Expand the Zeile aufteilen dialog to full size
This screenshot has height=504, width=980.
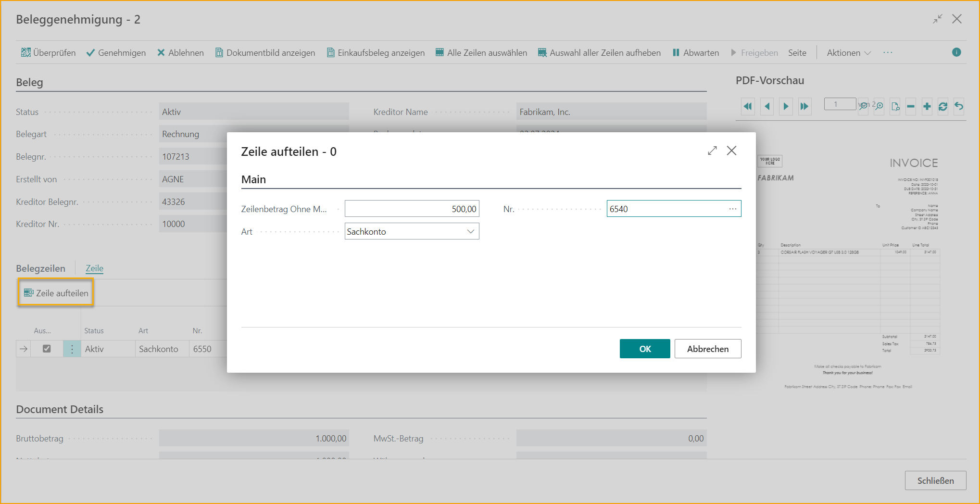pyautogui.click(x=712, y=151)
